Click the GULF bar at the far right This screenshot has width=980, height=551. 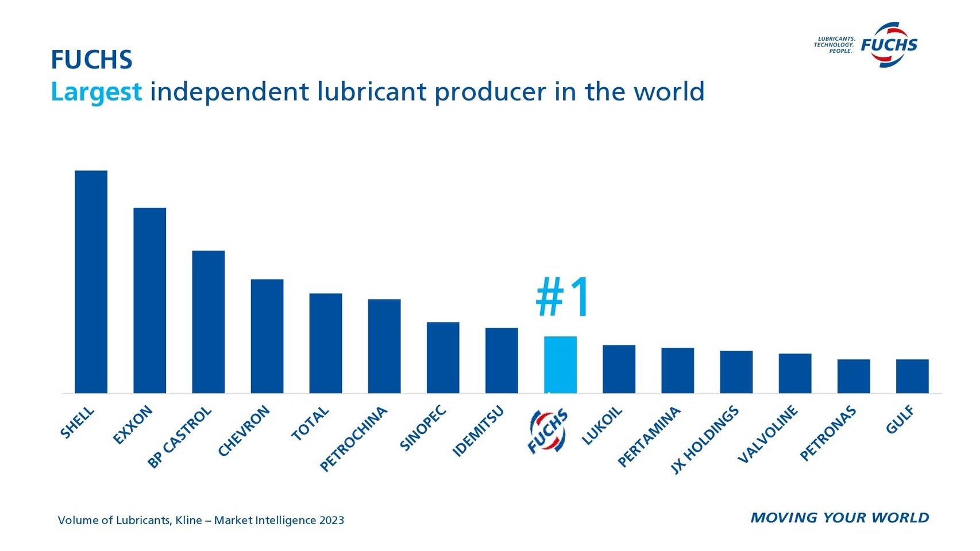click(912, 376)
